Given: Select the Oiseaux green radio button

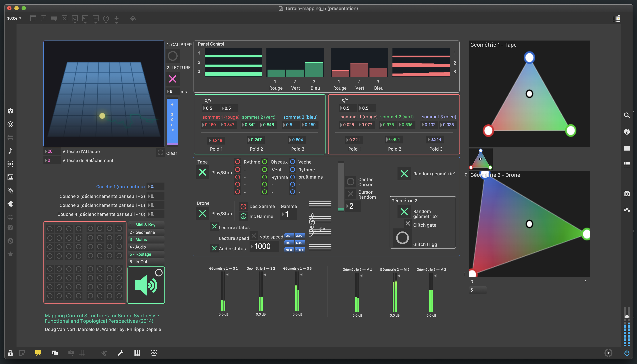Looking at the screenshot, I should pyautogui.click(x=264, y=162).
